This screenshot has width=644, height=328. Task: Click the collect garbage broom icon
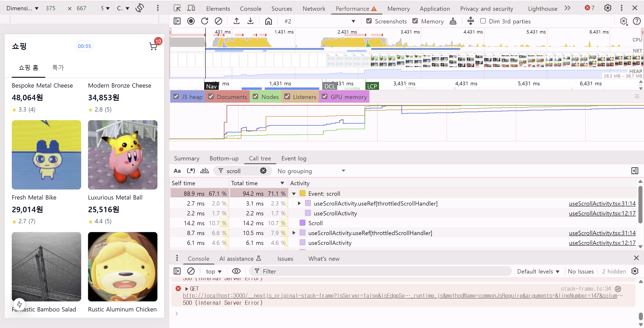[453, 21]
